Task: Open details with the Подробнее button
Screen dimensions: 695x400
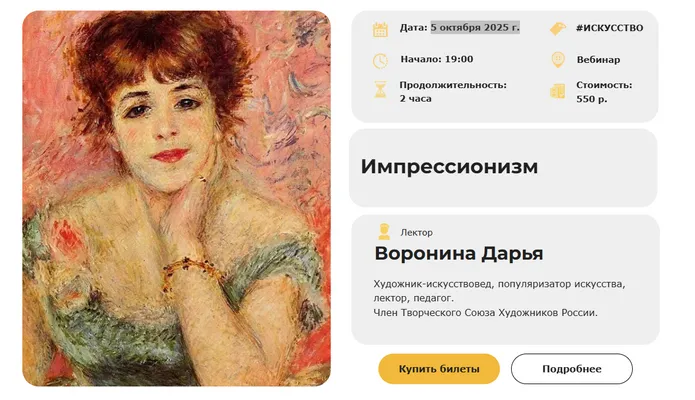Action: (571, 369)
